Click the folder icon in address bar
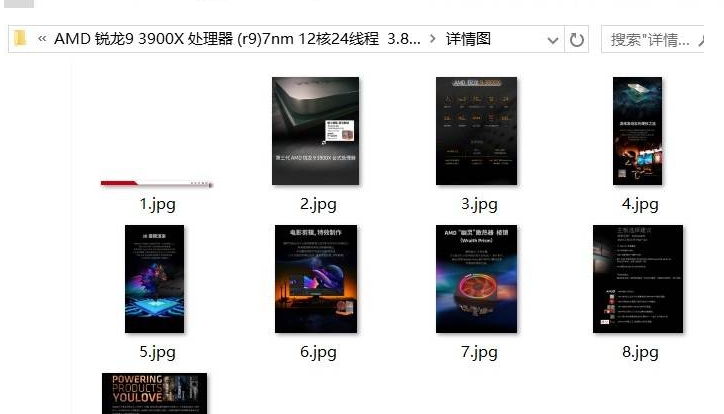Image resolution: width=724 pixels, height=414 pixels. pyautogui.click(x=20, y=39)
